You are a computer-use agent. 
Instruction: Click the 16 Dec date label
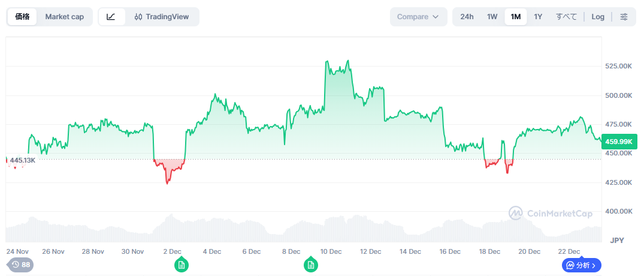(x=450, y=251)
